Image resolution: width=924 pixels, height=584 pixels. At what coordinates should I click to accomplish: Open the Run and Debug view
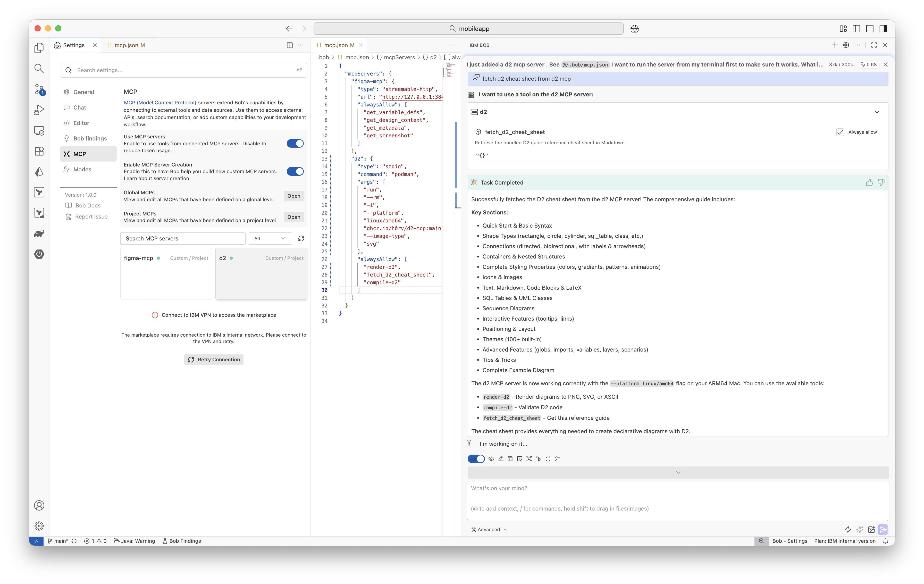[39, 110]
